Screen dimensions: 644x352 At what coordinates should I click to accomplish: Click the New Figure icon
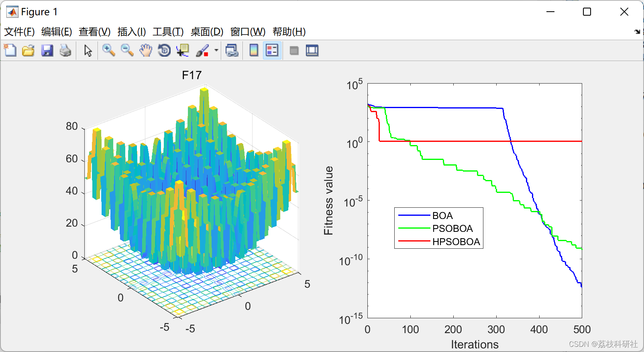(x=10, y=51)
